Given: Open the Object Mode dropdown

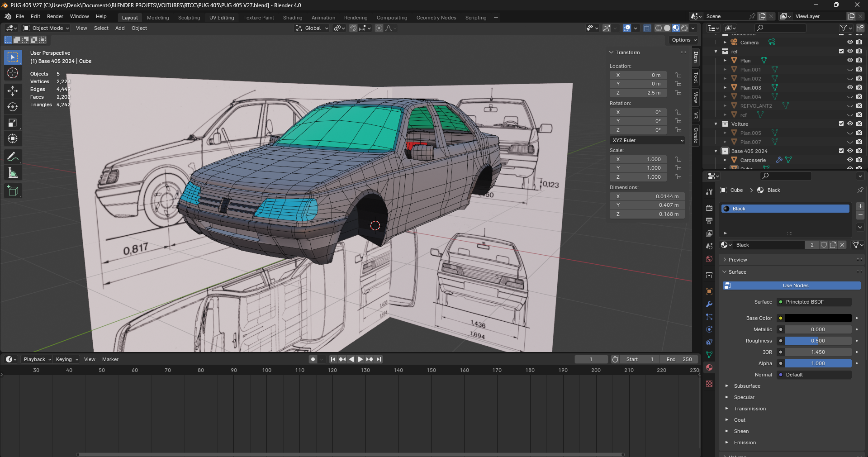Looking at the screenshot, I should [47, 28].
